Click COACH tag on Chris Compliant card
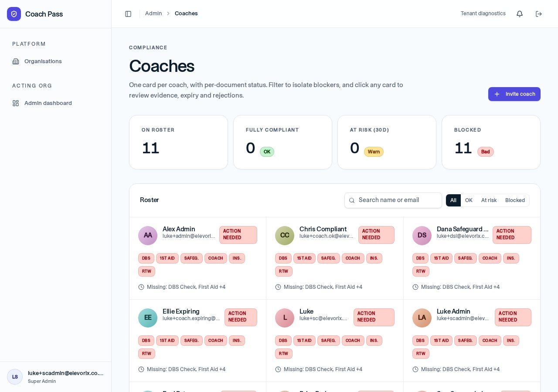Screen dimensions: 558x392 pos(353,258)
